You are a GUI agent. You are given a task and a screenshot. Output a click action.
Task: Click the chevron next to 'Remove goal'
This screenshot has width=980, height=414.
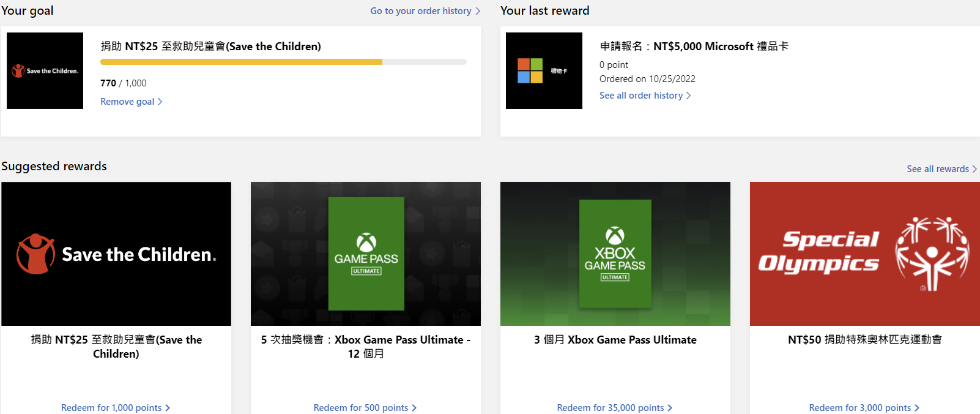[x=160, y=102]
